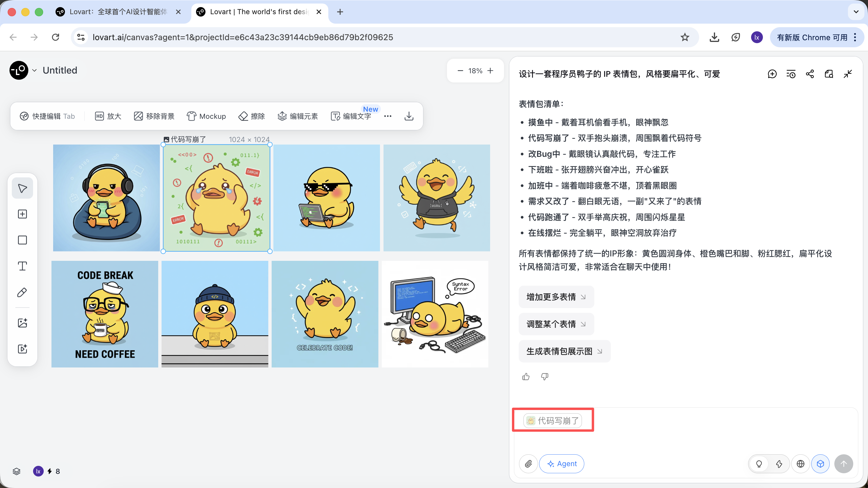Click the rectangle frame tool
Image resolution: width=868 pixels, height=488 pixels.
point(22,240)
